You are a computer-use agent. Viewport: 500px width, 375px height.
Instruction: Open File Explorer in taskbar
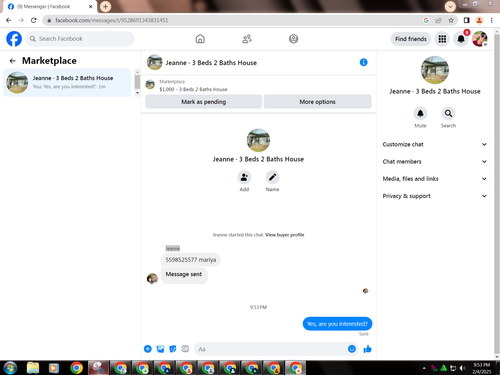(33, 368)
